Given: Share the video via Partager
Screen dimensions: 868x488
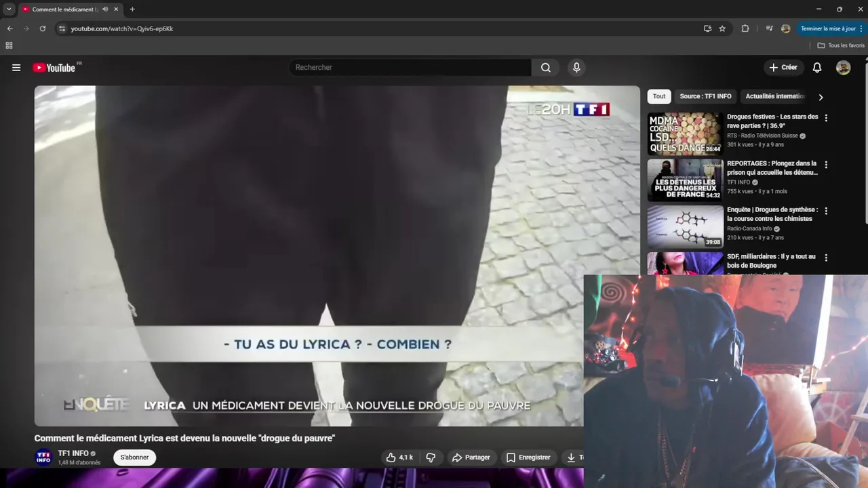Looking at the screenshot, I should pos(471,457).
